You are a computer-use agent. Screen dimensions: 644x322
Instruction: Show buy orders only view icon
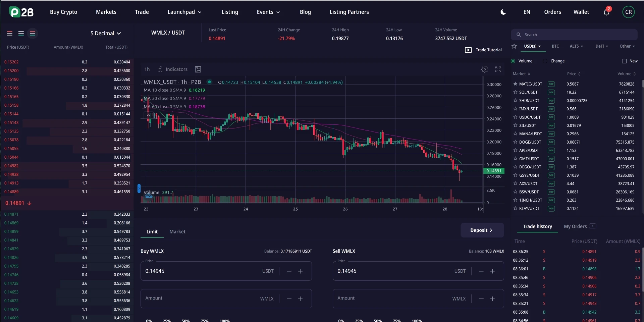pyautogui.click(x=21, y=33)
